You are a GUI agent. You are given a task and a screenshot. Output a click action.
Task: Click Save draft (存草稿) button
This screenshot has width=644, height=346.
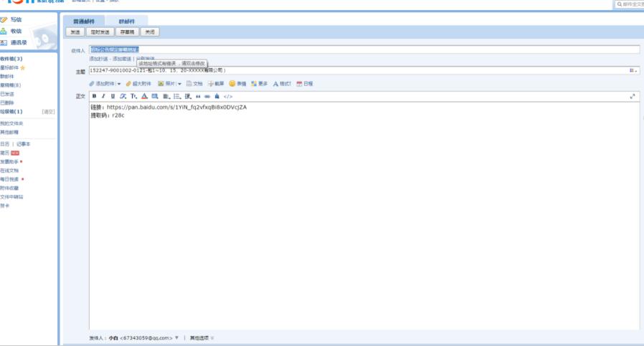point(127,32)
